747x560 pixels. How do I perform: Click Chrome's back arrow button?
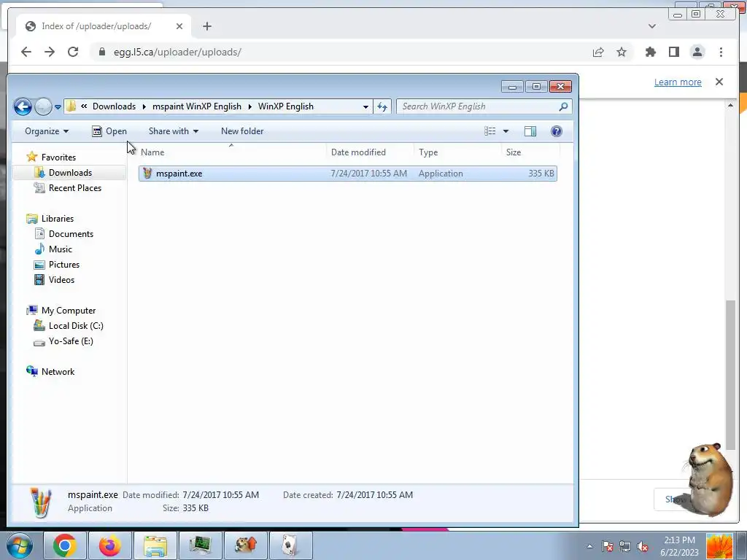point(26,52)
